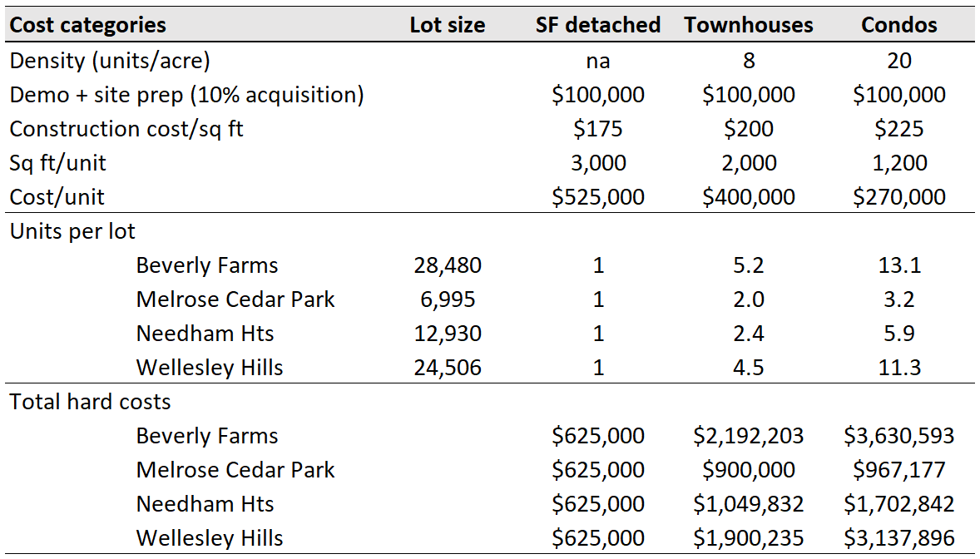Select the Melrose Cedar Park lot size 6,995

(x=448, y=299)
